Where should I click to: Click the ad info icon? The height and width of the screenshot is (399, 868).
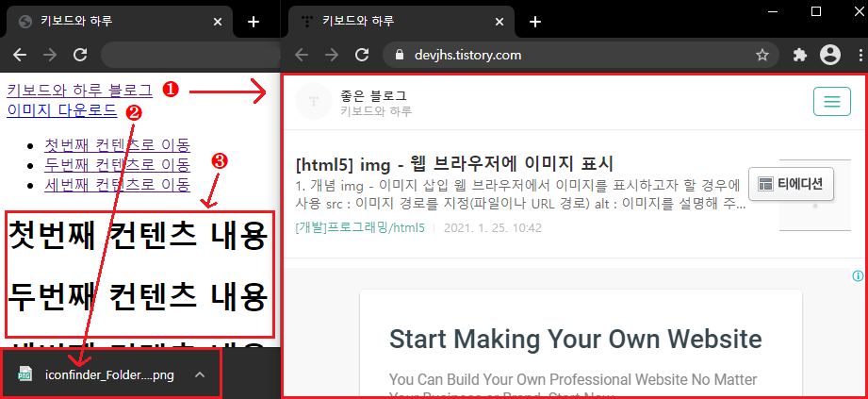click(858, 275)
